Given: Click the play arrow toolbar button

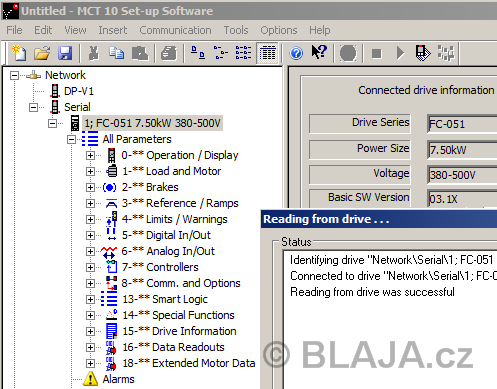Looking at the screenshot, I should click(x=400, y=53).
